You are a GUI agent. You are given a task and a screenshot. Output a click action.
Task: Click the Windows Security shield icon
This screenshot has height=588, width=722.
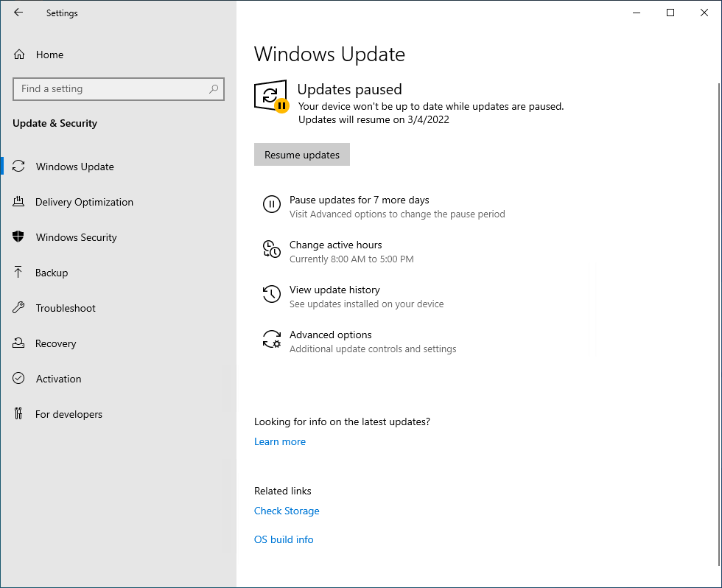click(x=19, y=237)
